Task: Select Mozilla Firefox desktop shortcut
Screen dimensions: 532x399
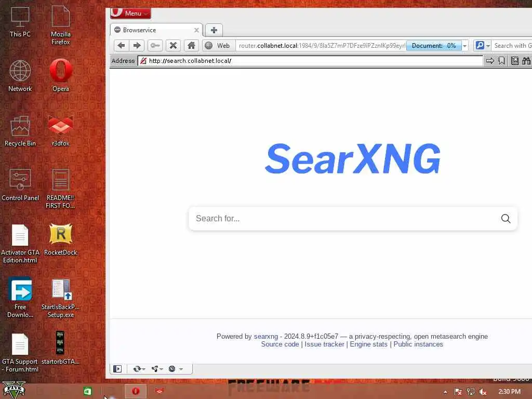Action: point(60,25)
